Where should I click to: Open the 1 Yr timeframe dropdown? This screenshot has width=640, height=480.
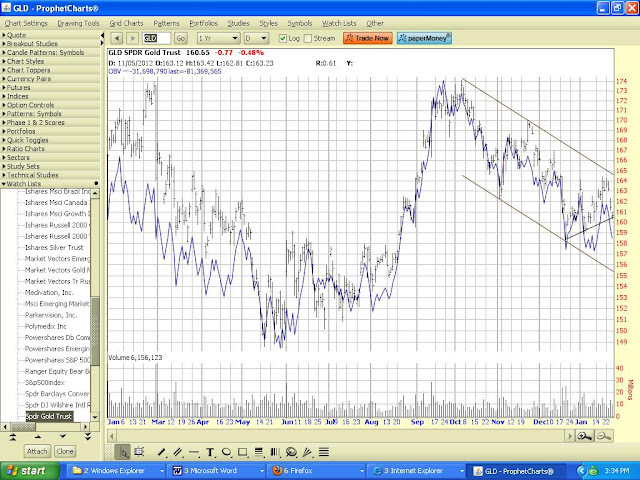pos(218,38)
